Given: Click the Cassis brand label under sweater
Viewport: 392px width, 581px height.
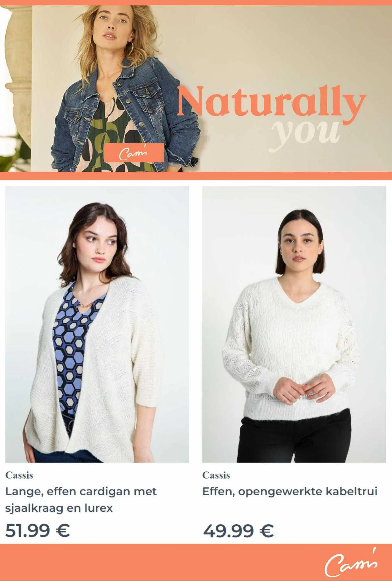Looking at the screenshot, I should pyautogui.click(x=216, y=475).
